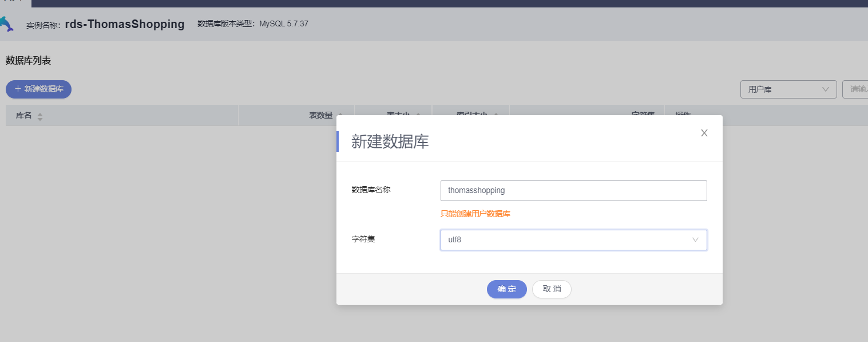The width and height of the screenshot is (868, 342).
Task: Click the rds-ThomasShopping instance name
Action: pos(125,24)
